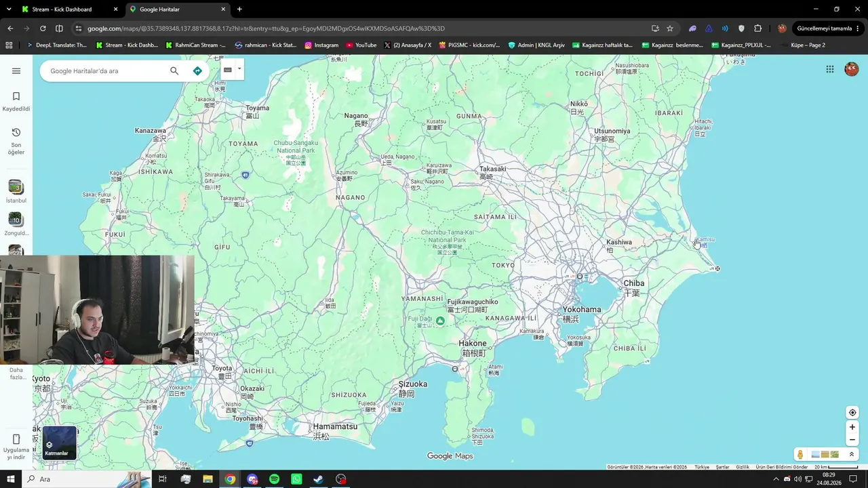Open the Google account avatar
868x488 pixels.
(x=851, y=69)
